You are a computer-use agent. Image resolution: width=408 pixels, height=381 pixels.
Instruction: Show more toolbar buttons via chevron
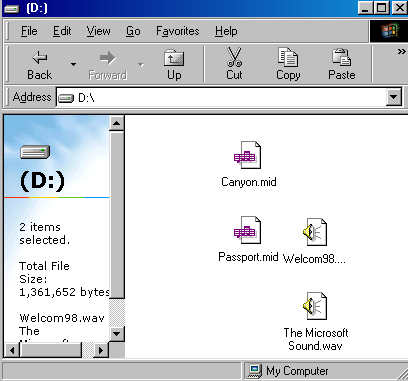pos(401,51)
